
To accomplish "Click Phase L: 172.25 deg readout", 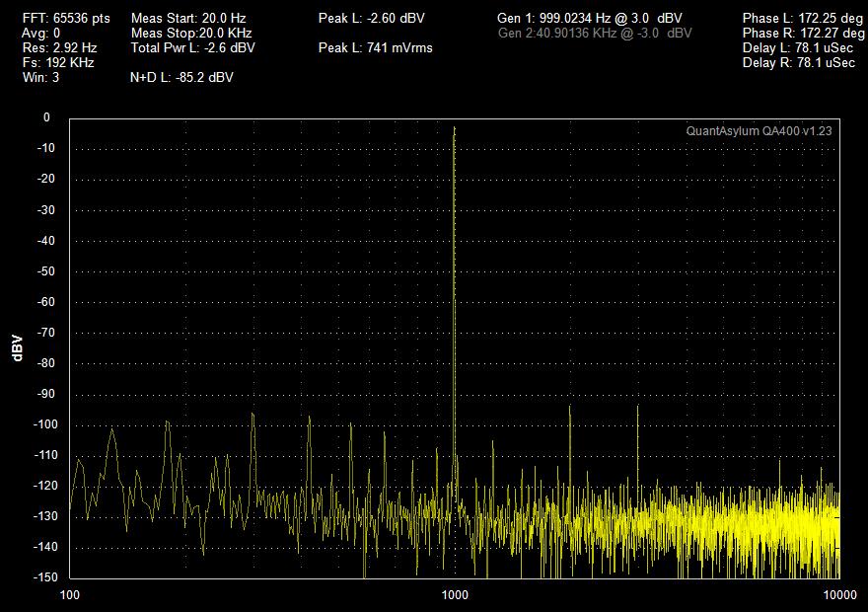I will click(x=803, y=19).
